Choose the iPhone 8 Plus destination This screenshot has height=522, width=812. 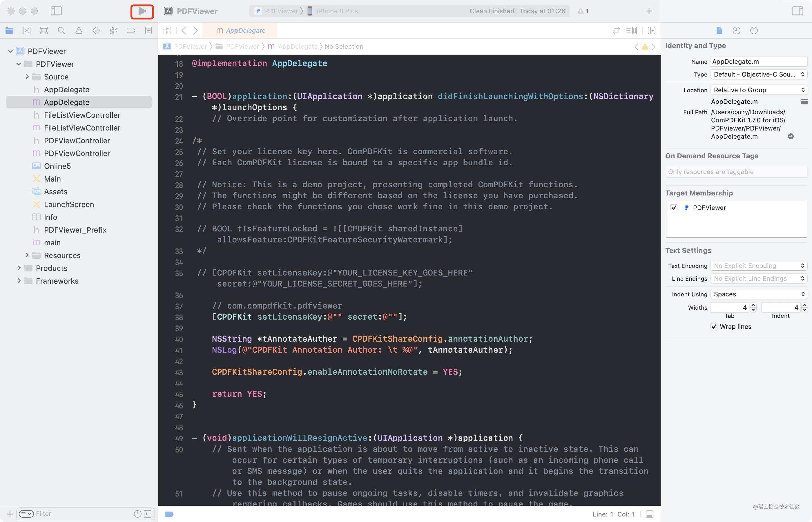(x=332, y=11)
